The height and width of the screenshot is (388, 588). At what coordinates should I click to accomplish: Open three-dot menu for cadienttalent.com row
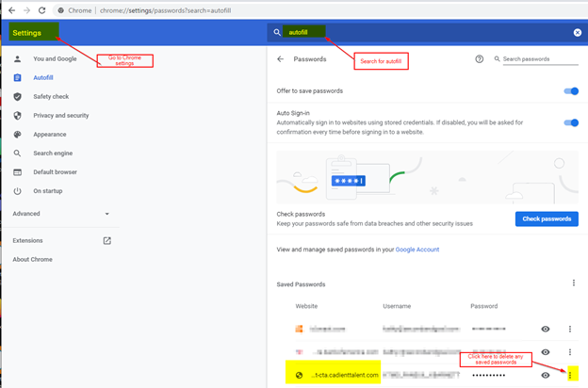pyautogui.click(x=570, y=375)
